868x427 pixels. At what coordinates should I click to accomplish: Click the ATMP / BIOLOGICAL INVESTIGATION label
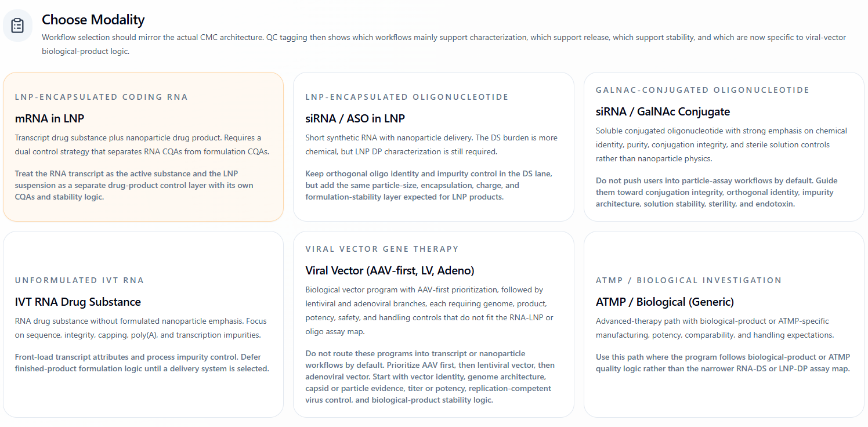click(x=689, y=280)
